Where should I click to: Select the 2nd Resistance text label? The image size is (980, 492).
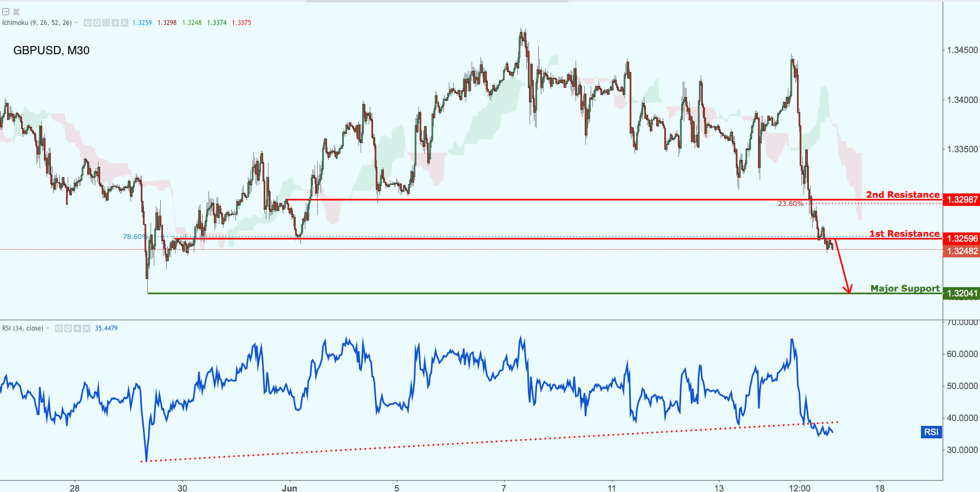pyautogui.click(x=903, y=195)
